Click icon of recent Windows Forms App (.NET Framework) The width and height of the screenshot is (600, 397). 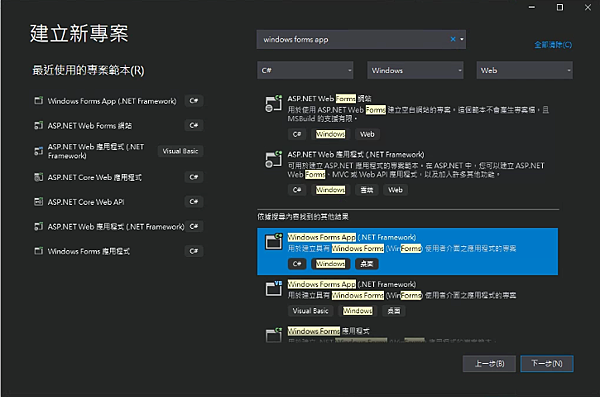tap(39, 101)
